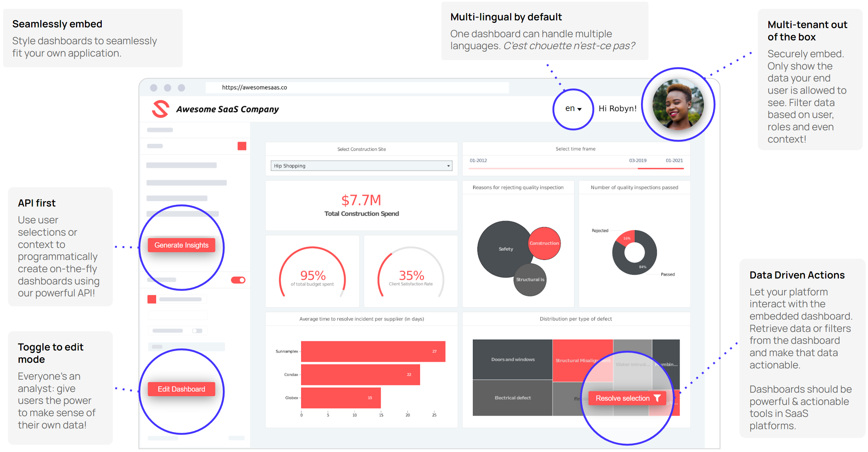
Task: Toggle the red sidebar switch off
Action: tap(238, 280)
